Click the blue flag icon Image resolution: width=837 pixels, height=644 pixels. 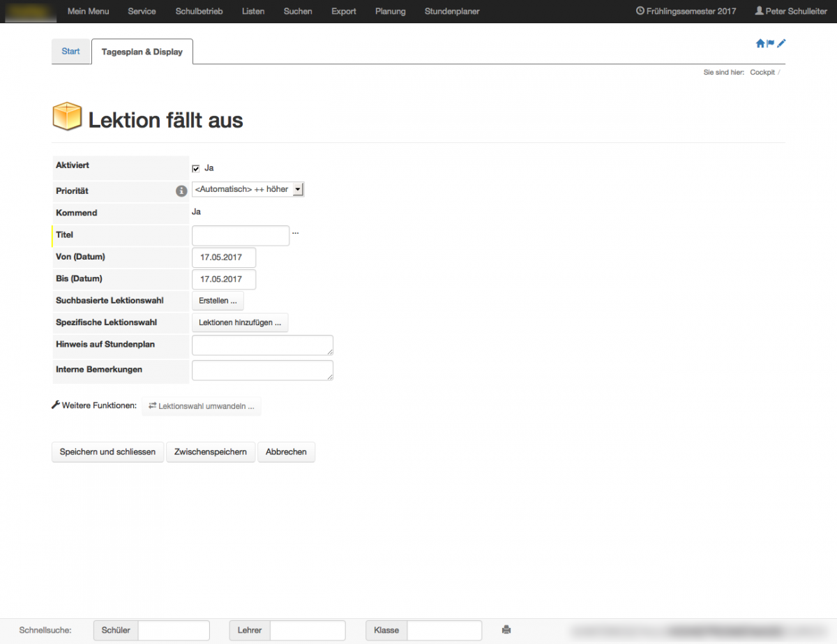point(771,43)
